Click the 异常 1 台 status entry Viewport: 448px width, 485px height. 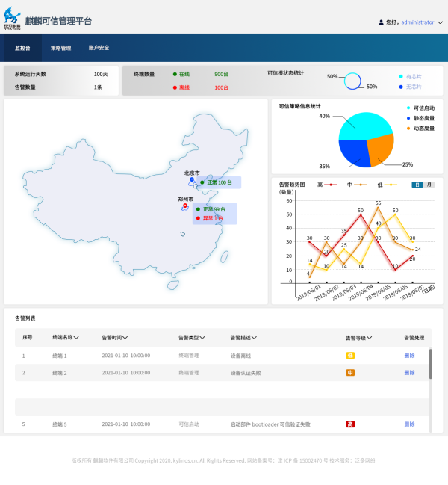click(210, 218)
